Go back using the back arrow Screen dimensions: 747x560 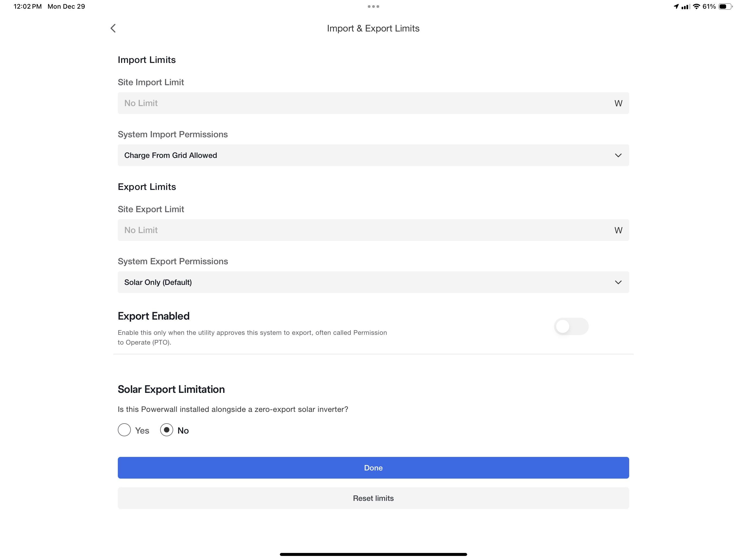click(113, 28)
